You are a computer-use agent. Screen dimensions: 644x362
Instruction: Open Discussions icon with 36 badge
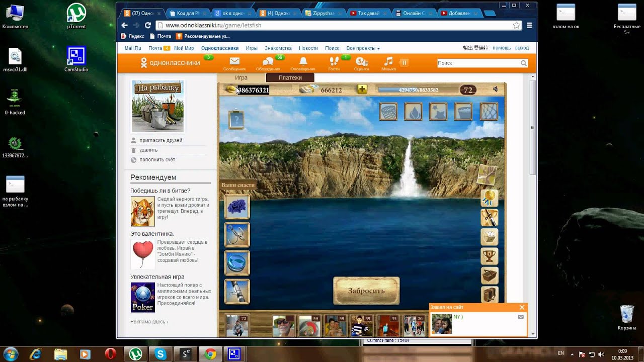click(268, 63)
